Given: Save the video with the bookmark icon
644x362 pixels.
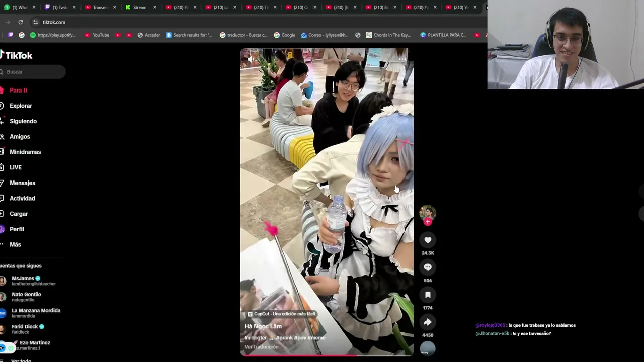Looking at the screenshot, I should tap(428, 295).
